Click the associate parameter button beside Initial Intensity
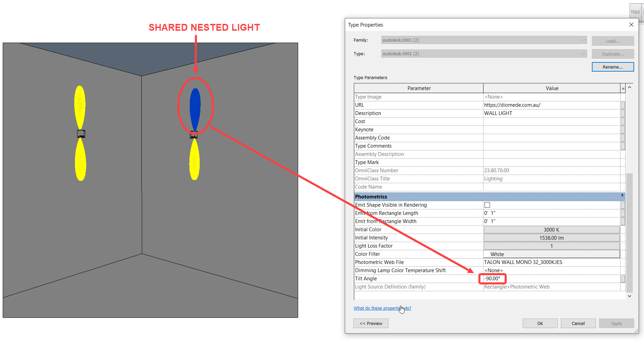 (624, 238)
